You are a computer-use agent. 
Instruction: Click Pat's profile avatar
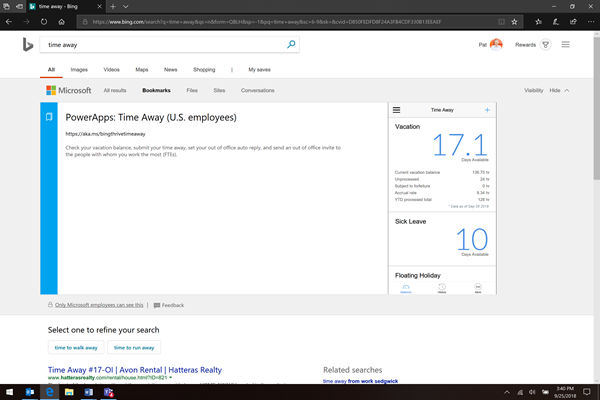[x=496, y=45]
